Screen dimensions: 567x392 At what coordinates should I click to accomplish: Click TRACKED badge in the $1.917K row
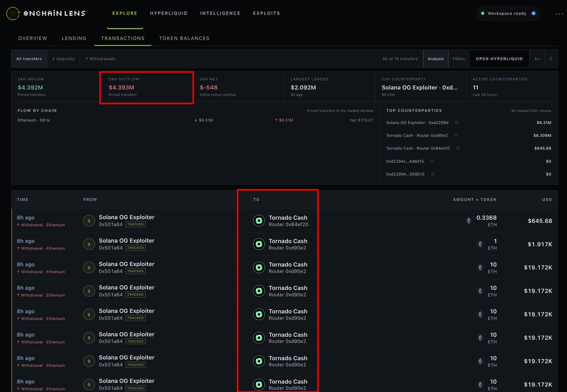click(136, 247)
